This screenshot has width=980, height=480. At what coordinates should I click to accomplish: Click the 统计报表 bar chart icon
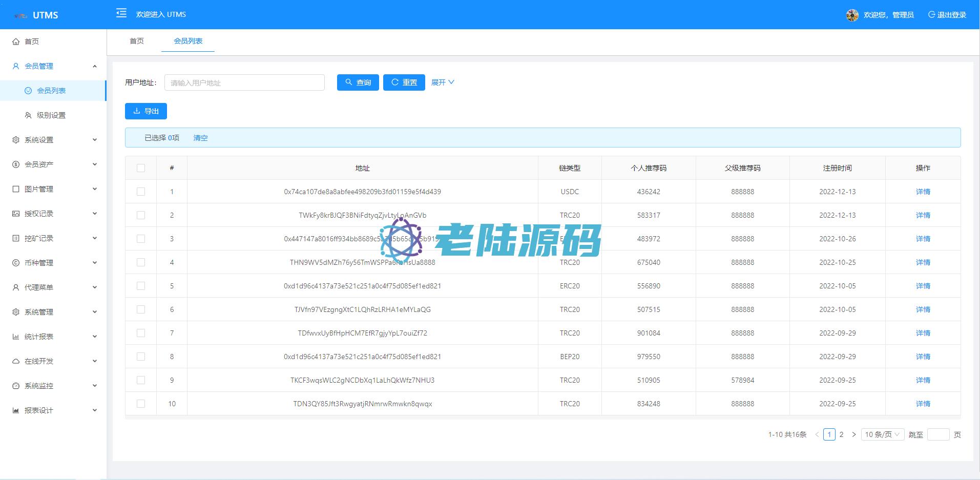(x=16, y=337)
